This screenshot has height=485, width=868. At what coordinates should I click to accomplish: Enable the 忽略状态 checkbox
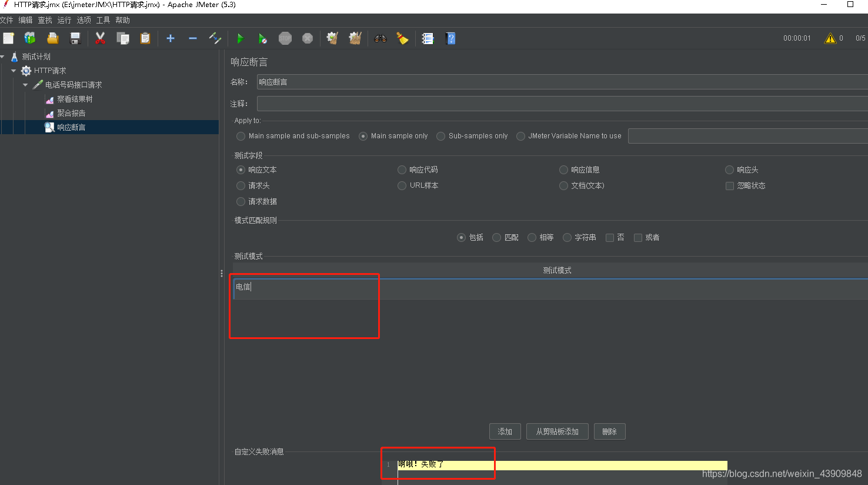tap(730, 186)
